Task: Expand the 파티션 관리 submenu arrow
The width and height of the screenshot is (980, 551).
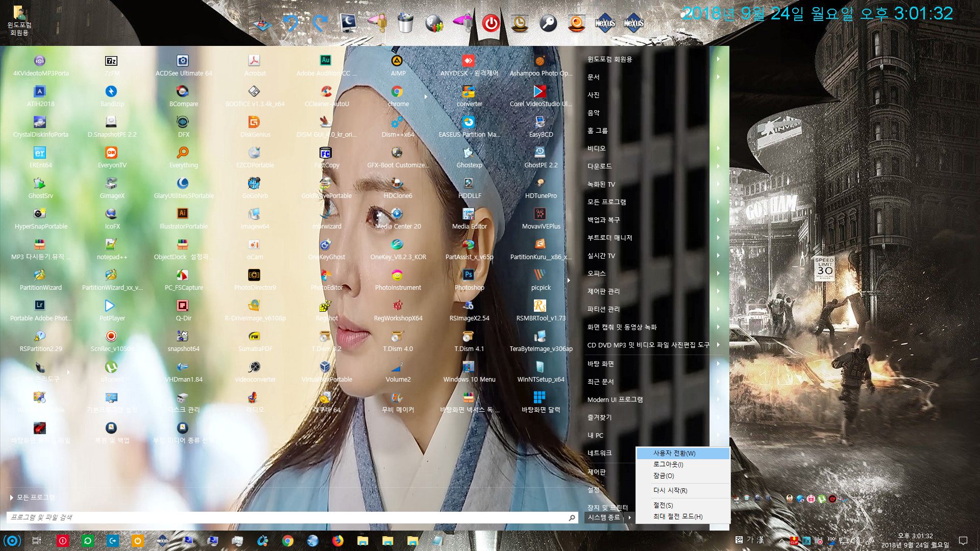Action: click(718, 309)
